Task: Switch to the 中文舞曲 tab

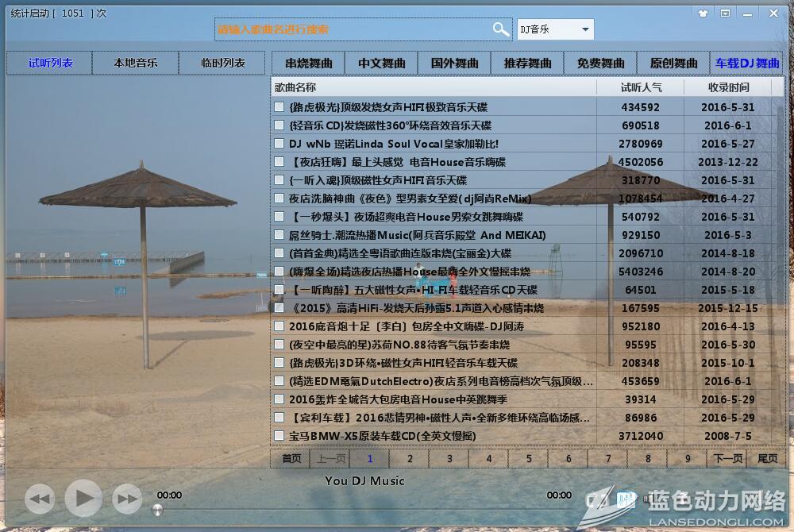Action: (x=381, y=63)
